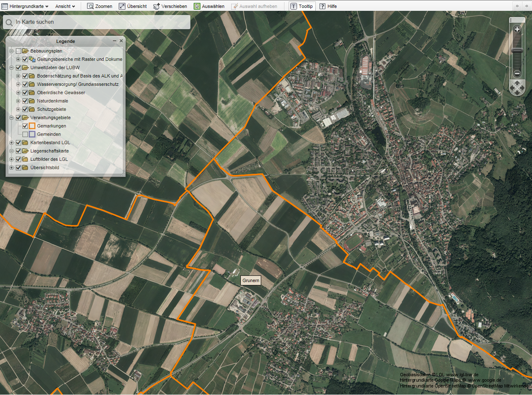Expand the Kartenbestand LGL folder

12,142
